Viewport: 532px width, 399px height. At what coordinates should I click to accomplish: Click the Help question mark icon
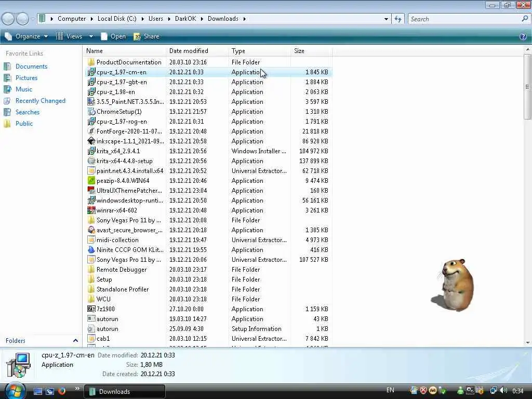523,36
